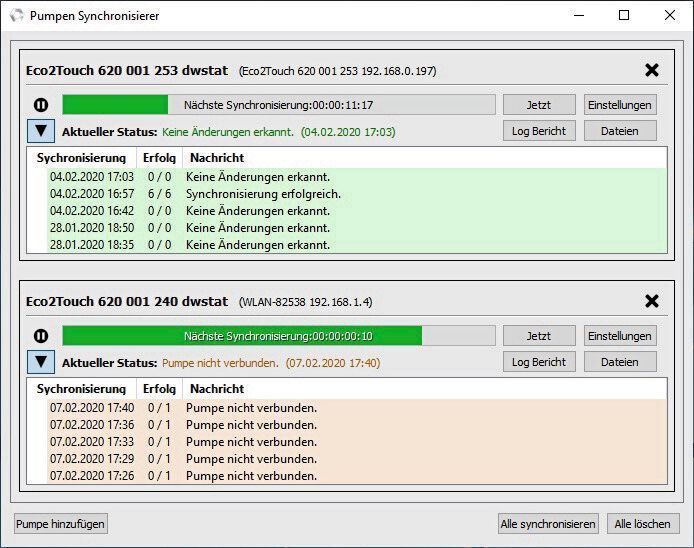This screenshot has width=694, height=548.
Task: Remove pump 620 001 240 with X icon
Action: click(x=652, y=301)
